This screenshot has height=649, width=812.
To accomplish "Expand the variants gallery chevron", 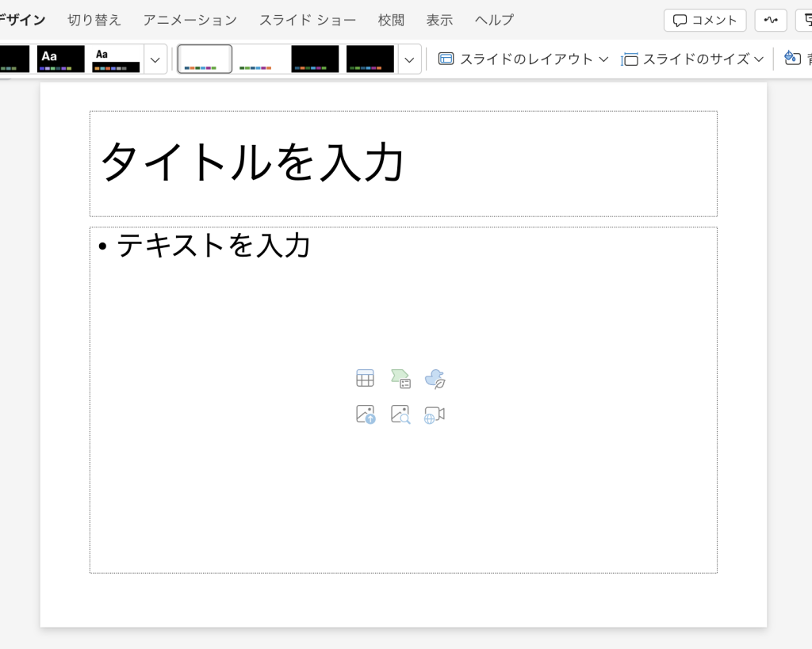I will tap(410, 59).
